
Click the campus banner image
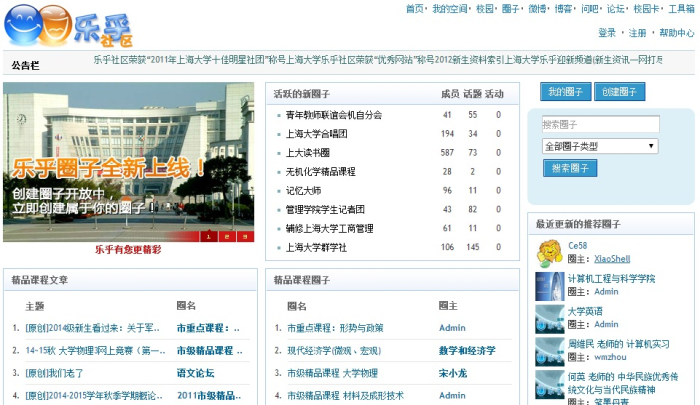[x=129, y=162]
